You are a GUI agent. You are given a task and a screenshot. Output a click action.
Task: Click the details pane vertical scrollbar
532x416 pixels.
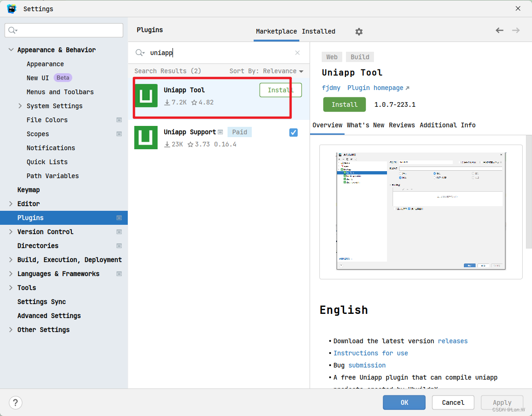529,192
